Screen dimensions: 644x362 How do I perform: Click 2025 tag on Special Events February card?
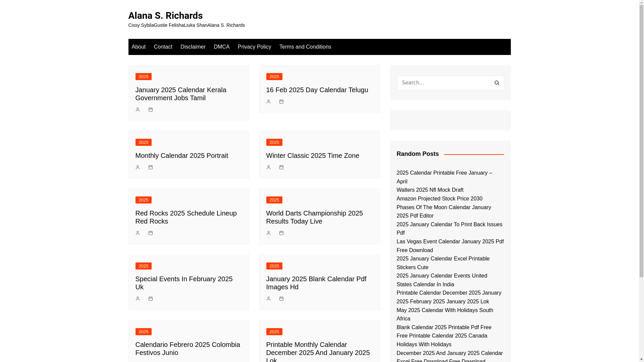pos(144,266)
